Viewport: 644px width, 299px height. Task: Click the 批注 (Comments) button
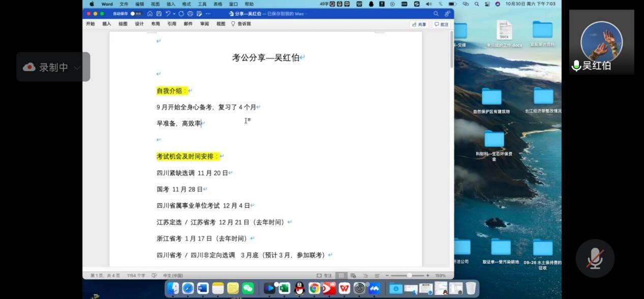coord(441,24)
